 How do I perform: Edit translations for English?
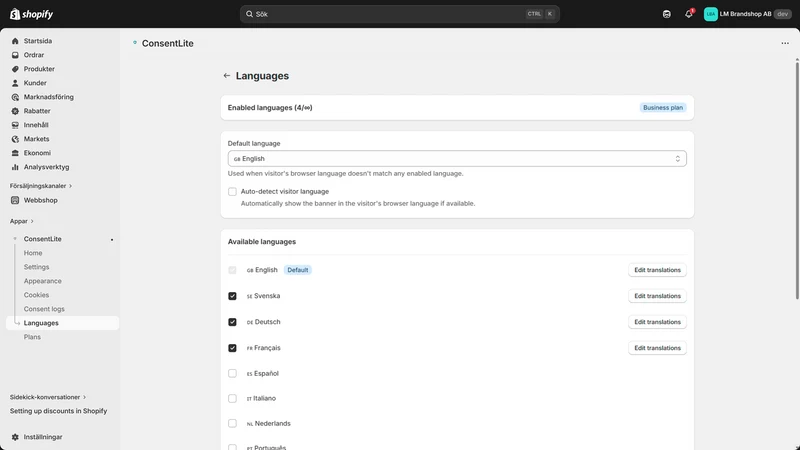(x=657, y=270)
